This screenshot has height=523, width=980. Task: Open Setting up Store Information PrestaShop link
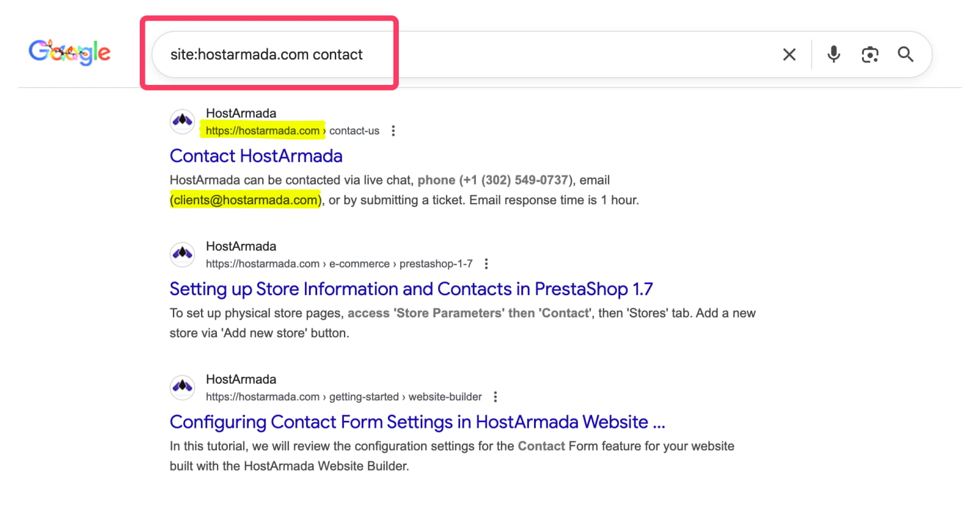click(x=411, y=289)
